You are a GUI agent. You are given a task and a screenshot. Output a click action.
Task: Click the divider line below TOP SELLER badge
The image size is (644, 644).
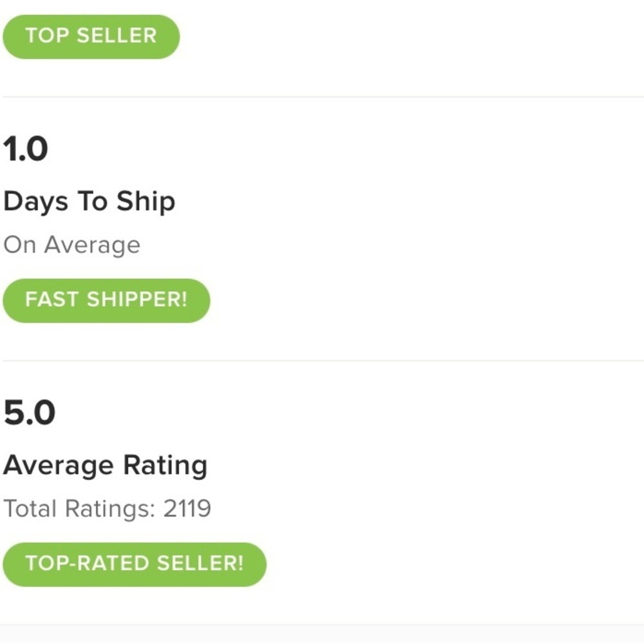pos(322,97)
